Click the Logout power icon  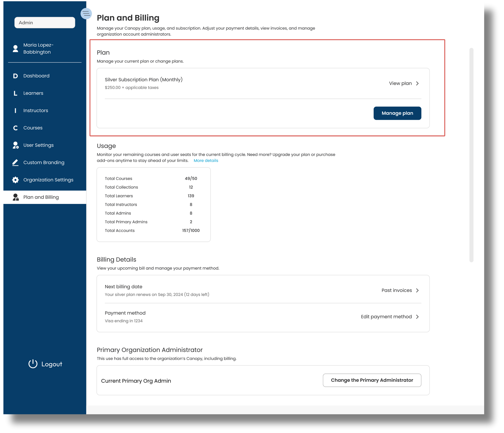[x=33, y=364]
